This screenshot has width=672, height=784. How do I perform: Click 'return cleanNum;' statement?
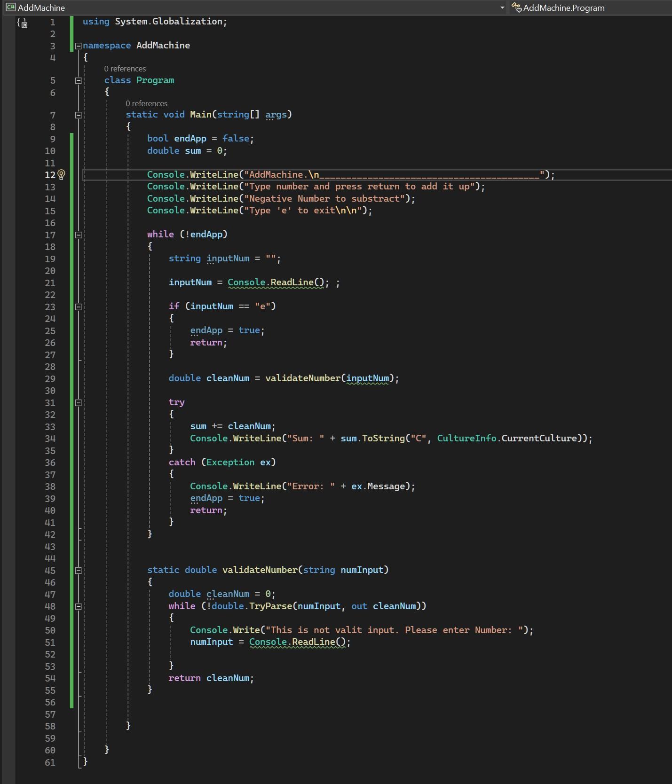click(x=211, y=678)
